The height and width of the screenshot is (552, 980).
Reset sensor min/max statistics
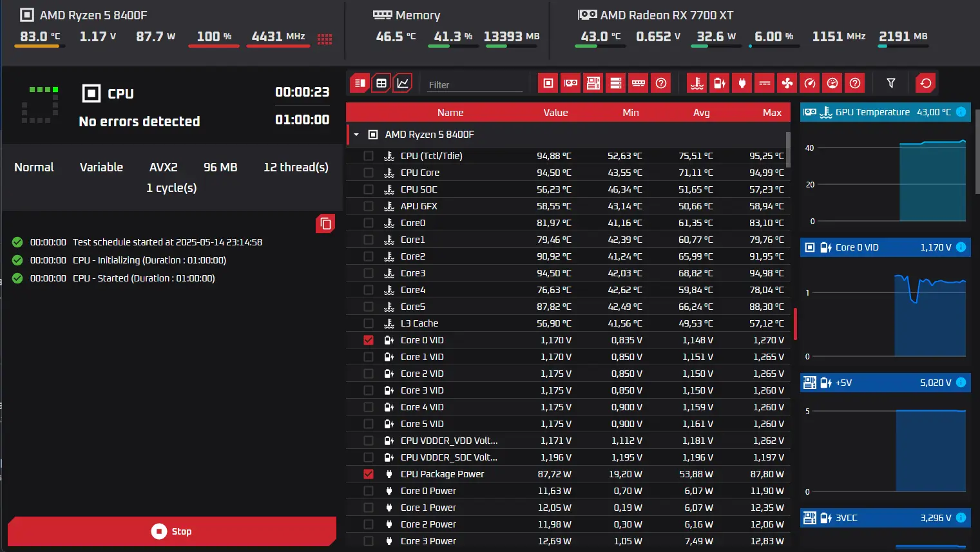[926, 83]
